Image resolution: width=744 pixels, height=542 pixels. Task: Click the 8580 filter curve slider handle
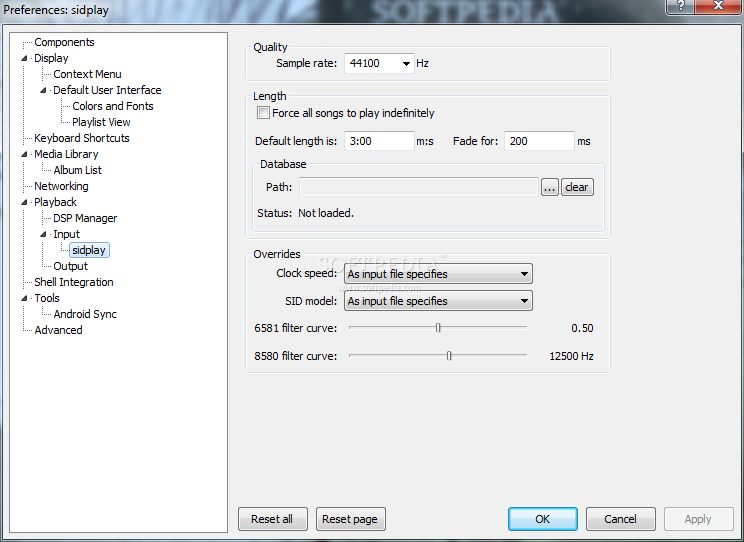click(449, 355)
